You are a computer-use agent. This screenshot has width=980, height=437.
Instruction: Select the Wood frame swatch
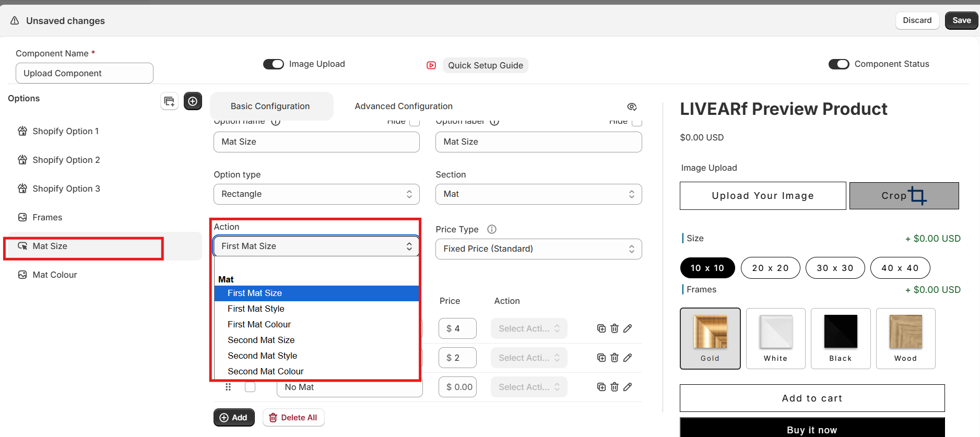(905, 338)
